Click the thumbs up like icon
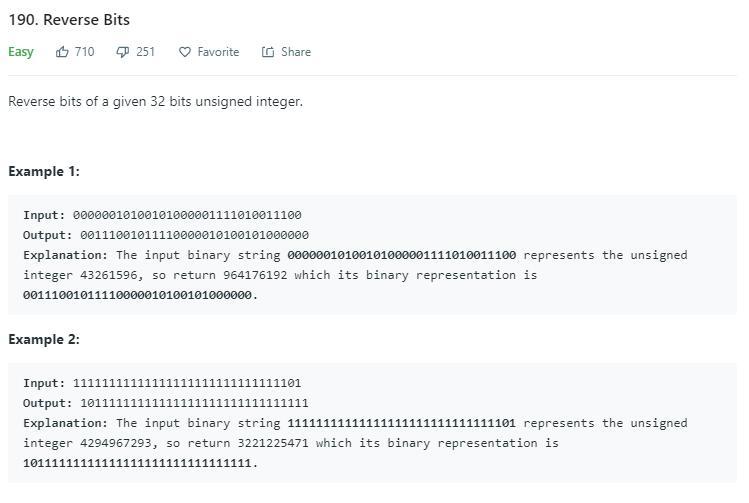749x503 pixels. [x=62, y=52]
